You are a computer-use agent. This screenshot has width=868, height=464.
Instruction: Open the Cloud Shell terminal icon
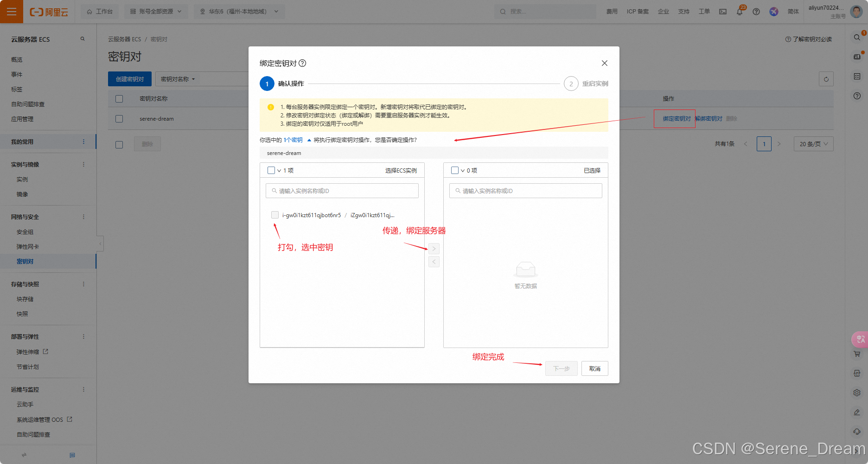(723, 12)
